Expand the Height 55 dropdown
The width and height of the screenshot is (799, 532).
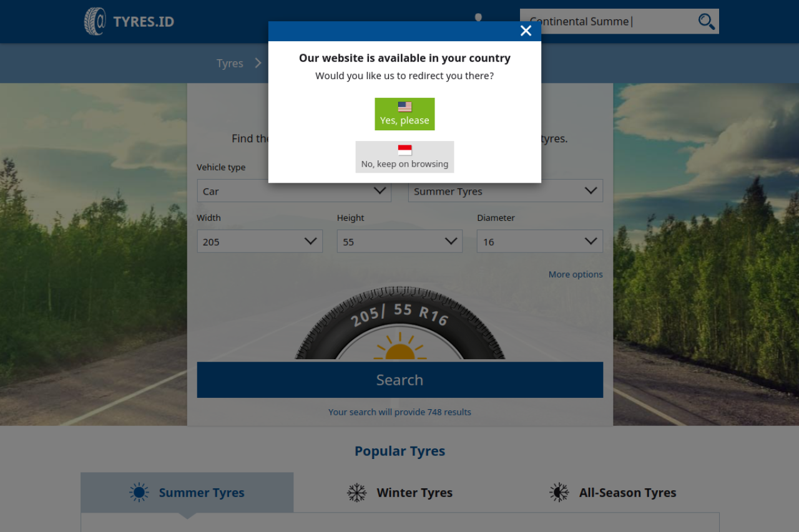[399, 241]
